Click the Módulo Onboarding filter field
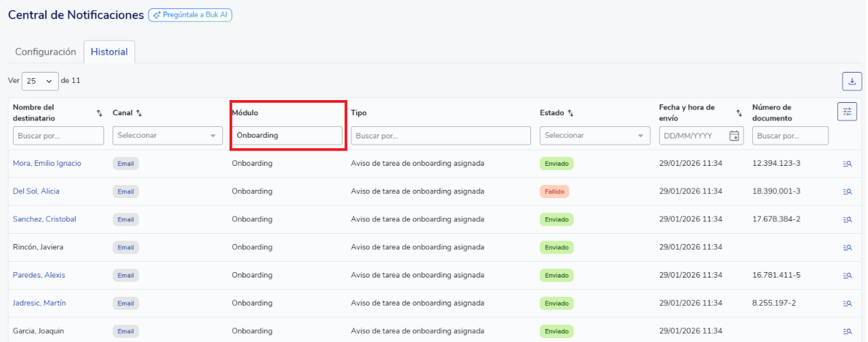This screenshot has width=868, height=342. pos(286,136)
